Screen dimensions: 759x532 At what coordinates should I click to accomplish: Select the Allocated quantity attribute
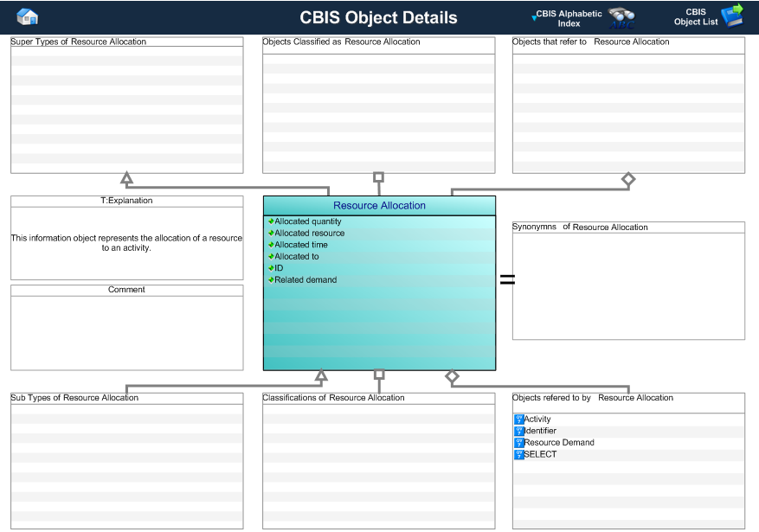pyautogui.click(x=308, y=221)
